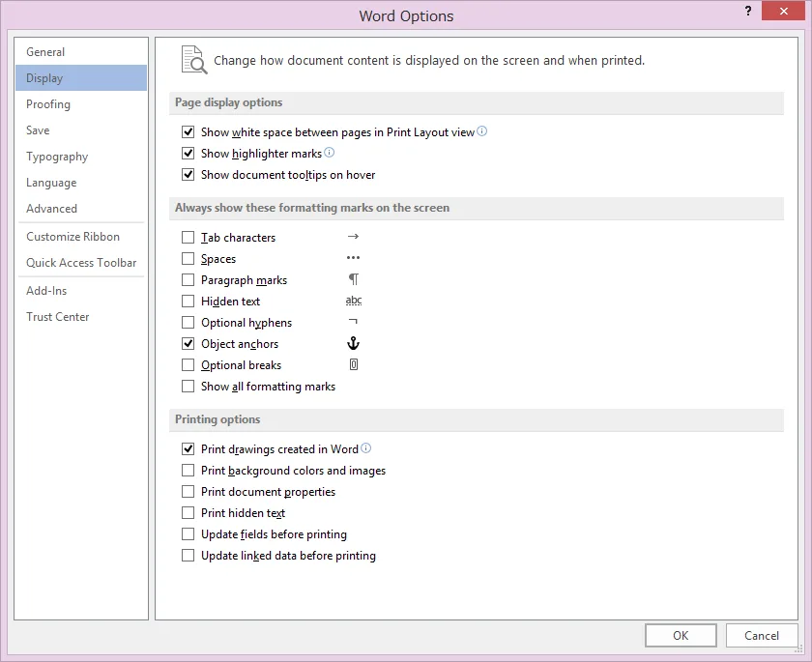Go to Typography options
Viewport: 812px width, 662px height.
pos(81,157)
